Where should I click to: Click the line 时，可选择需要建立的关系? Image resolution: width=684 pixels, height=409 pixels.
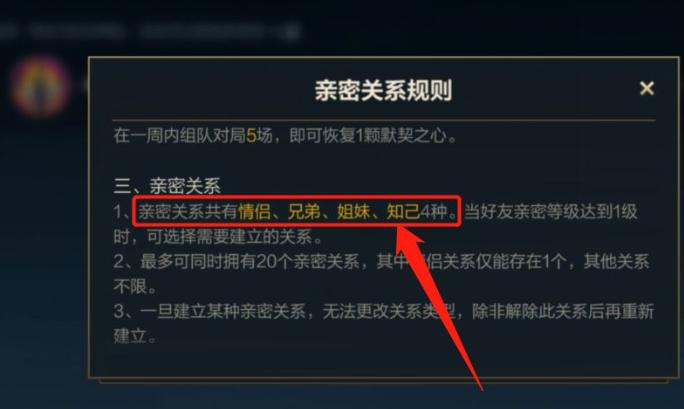(218, 237)
